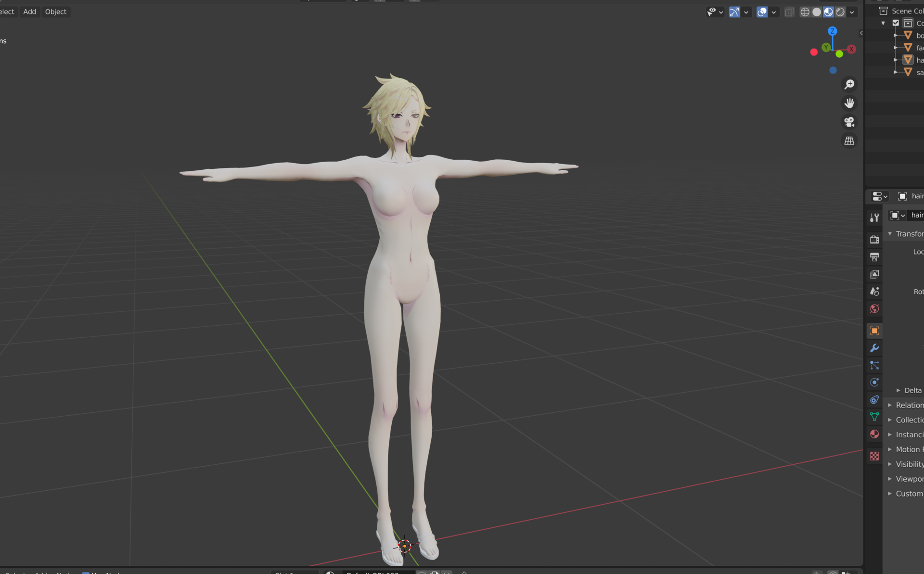Click the pan view hand button

849,103
